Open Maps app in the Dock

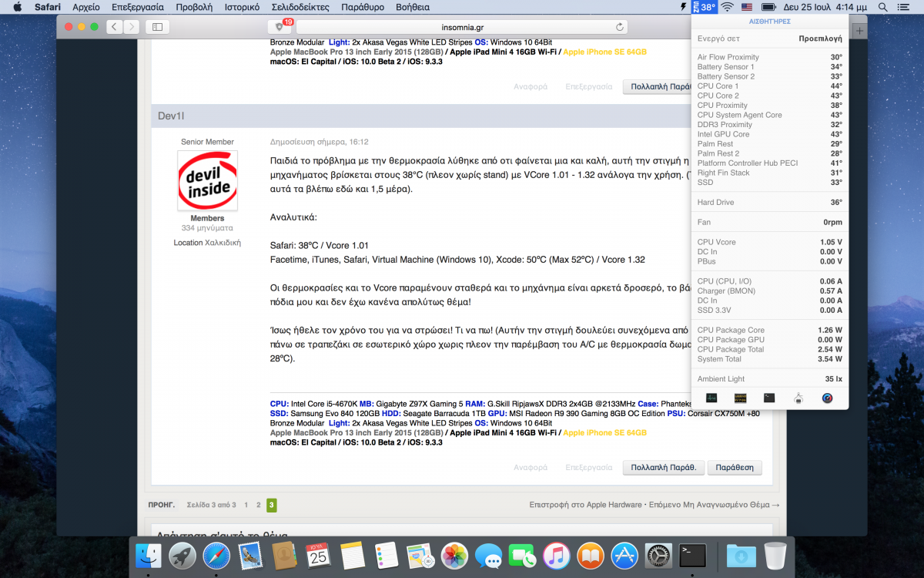tap(420, 555)
